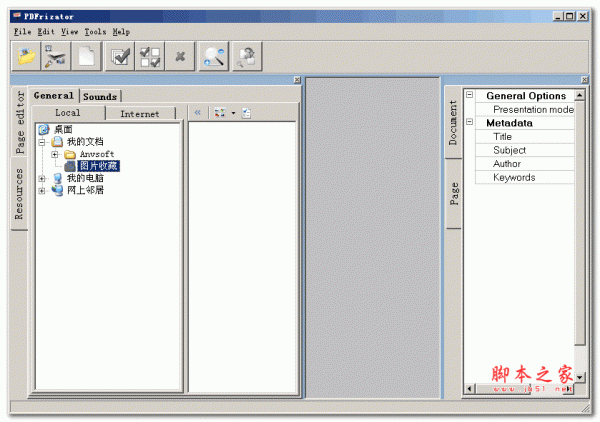Expand the Anvsoft tree node
This screenshot has height=422, width=600.
54,155
